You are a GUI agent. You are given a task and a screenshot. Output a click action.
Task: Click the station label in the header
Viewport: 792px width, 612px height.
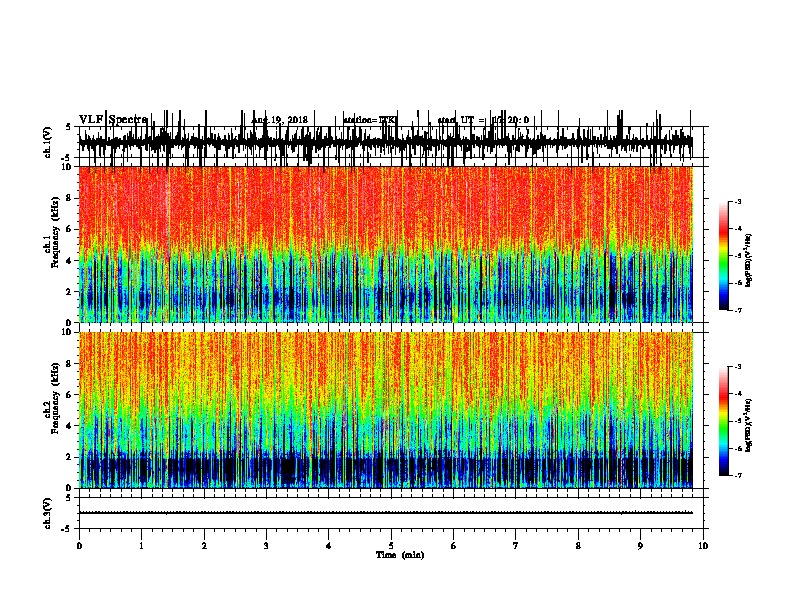[370, 120]
